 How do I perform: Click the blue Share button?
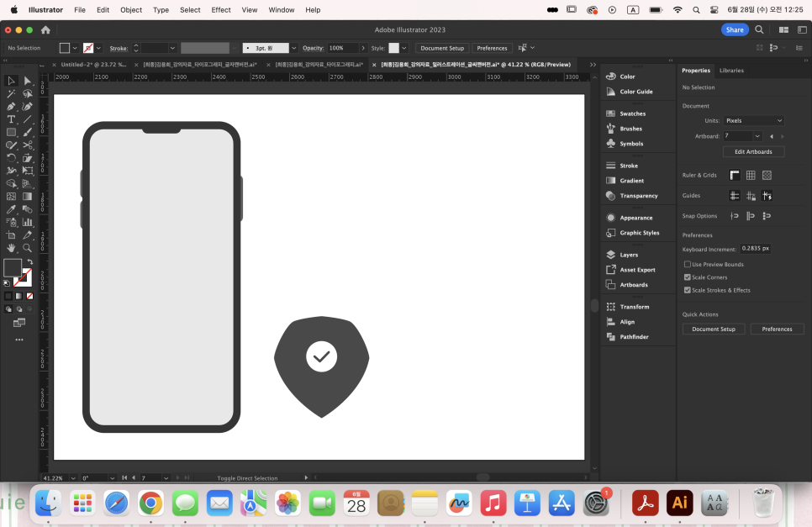click(735, 29)
